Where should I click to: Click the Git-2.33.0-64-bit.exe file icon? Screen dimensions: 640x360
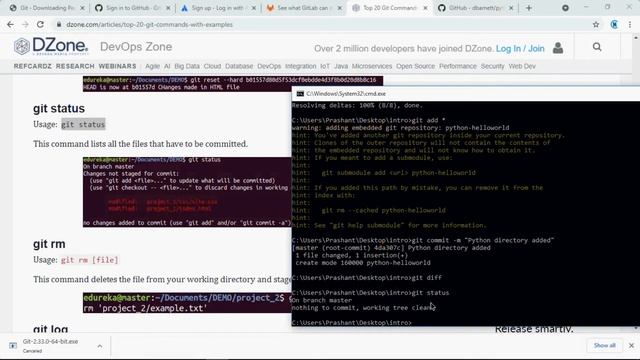click(x=13, y=346)
